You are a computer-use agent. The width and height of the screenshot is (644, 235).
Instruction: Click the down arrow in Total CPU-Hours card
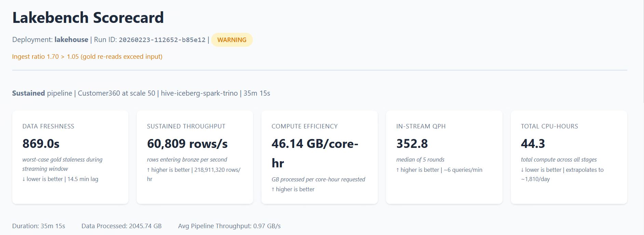522,170
